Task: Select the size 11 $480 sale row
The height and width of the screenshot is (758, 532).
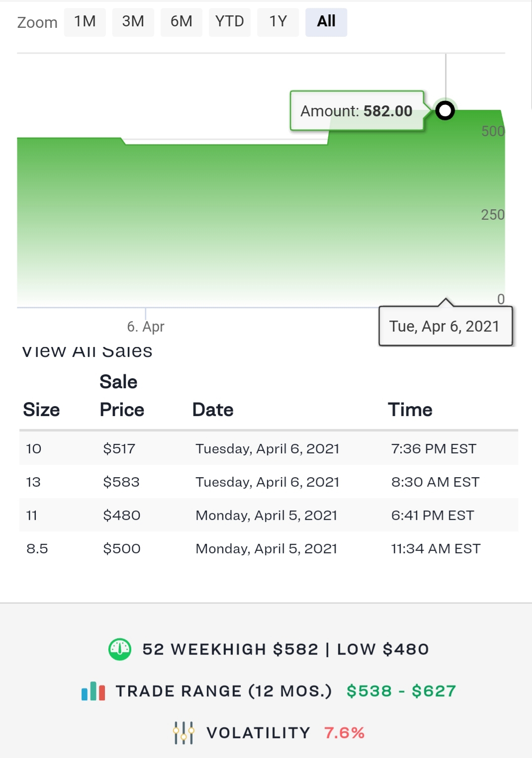Action: click(x=268, y=515)
